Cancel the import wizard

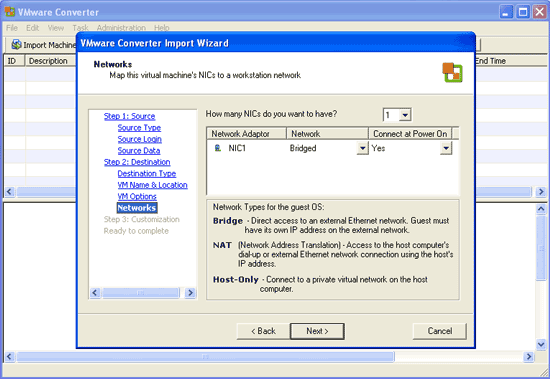point(440,331)
